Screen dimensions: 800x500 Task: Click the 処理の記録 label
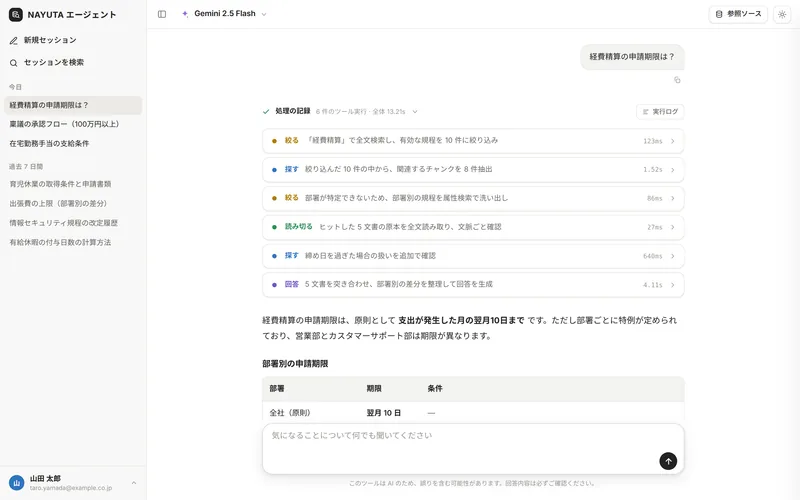[x=293, y=111]
